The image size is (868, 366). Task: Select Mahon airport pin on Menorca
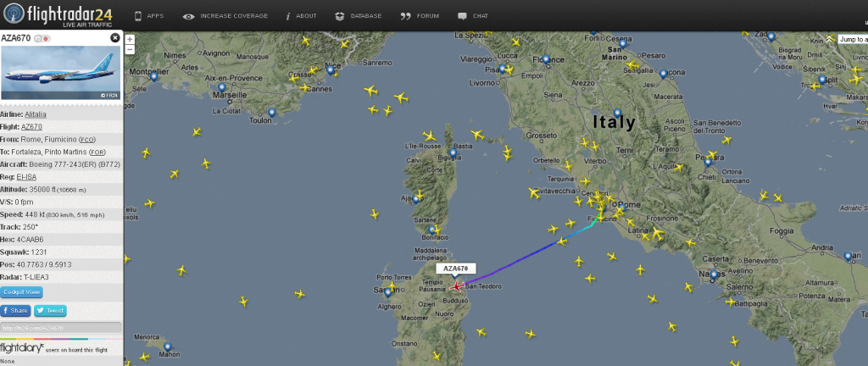click(x=168, y=347)
